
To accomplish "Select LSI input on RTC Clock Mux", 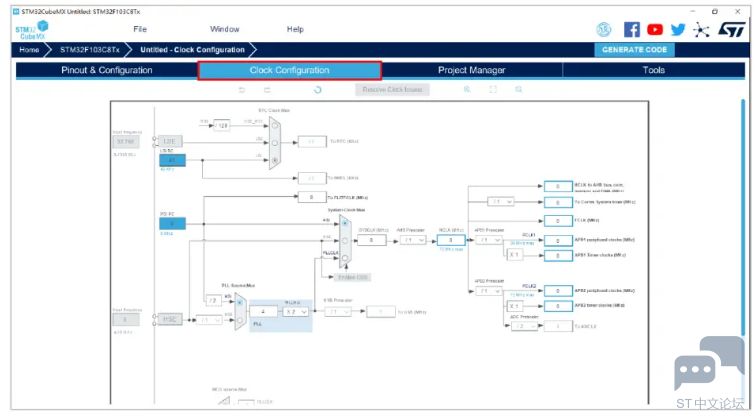I will click(275, 160).
